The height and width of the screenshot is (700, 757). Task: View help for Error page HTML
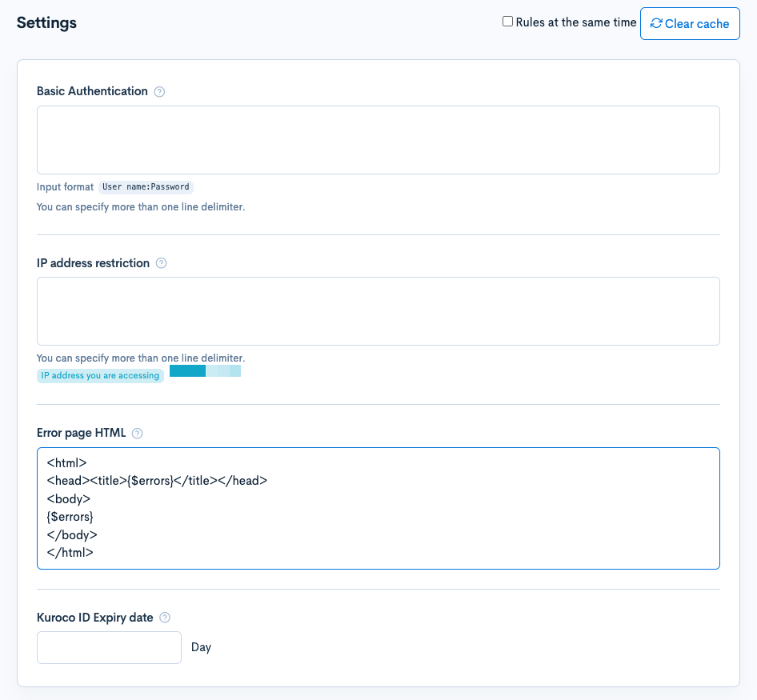coord(137,433)
